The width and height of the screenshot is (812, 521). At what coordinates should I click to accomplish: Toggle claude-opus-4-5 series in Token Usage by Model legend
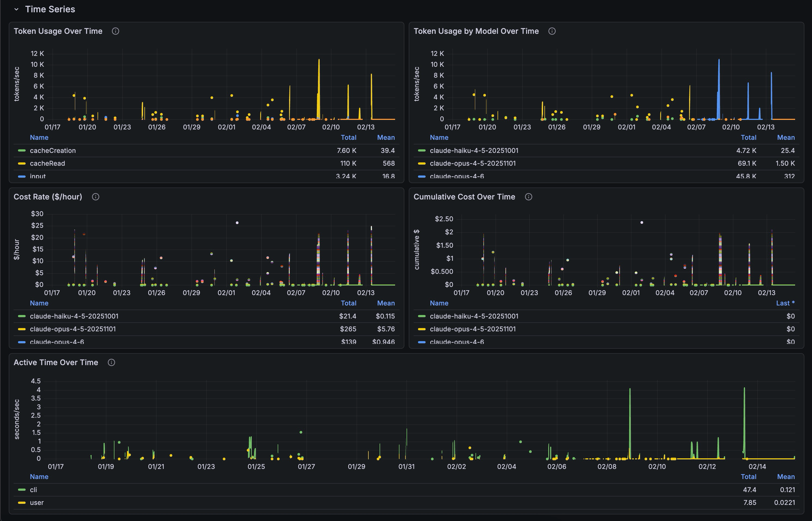[x=473, y=163]
